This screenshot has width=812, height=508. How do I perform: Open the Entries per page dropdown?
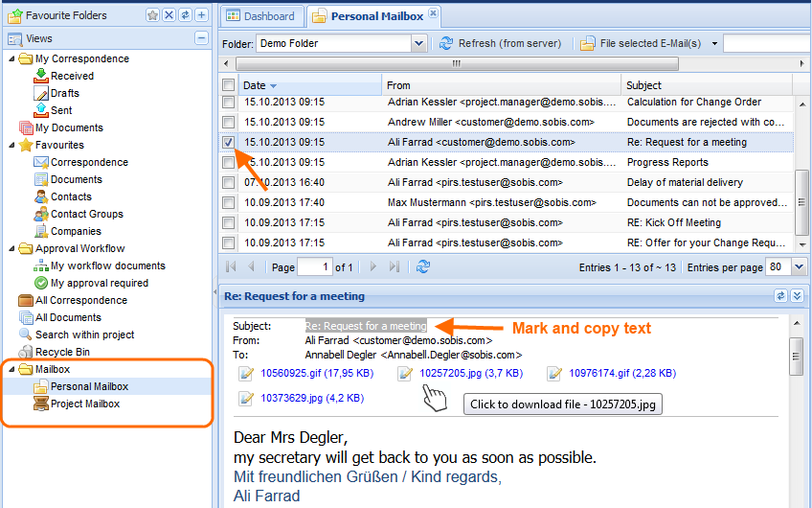[801, 267]
